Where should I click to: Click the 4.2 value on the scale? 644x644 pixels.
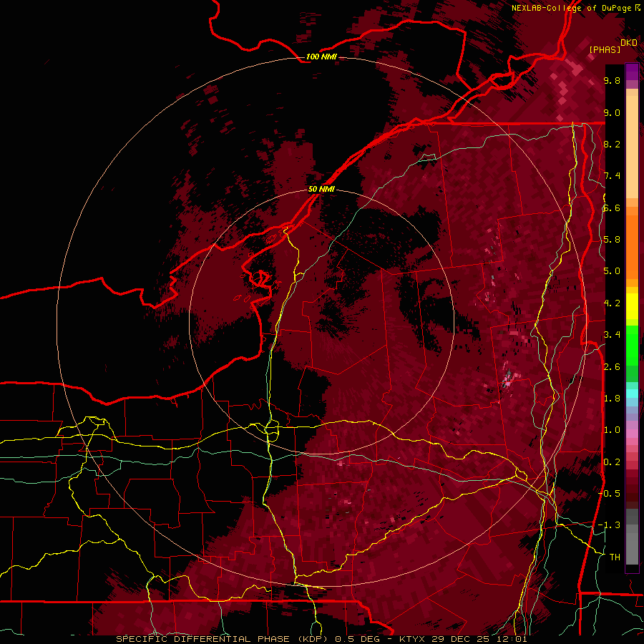[x=612, y=303]
